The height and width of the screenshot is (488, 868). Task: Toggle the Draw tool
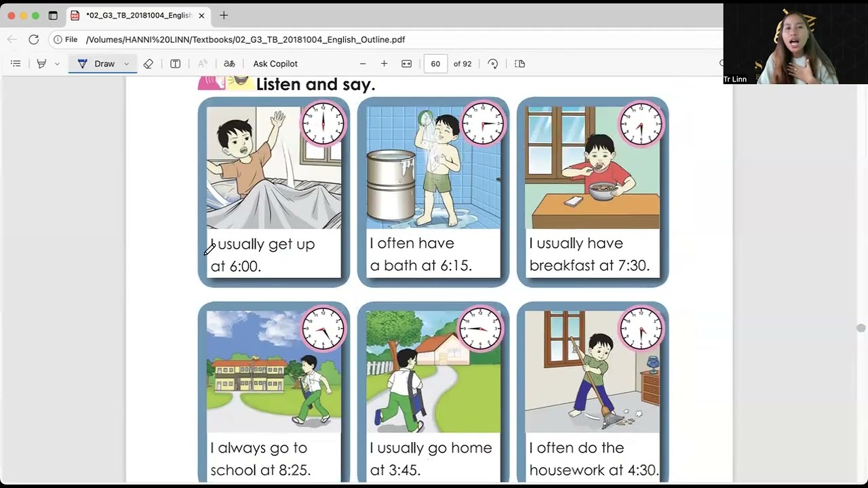[96, 64]
